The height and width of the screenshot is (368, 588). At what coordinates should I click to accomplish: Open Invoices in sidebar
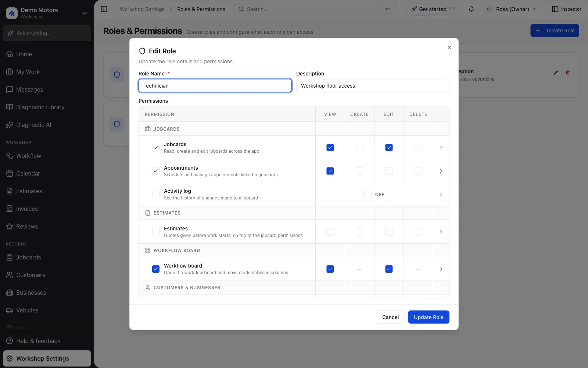47,209
